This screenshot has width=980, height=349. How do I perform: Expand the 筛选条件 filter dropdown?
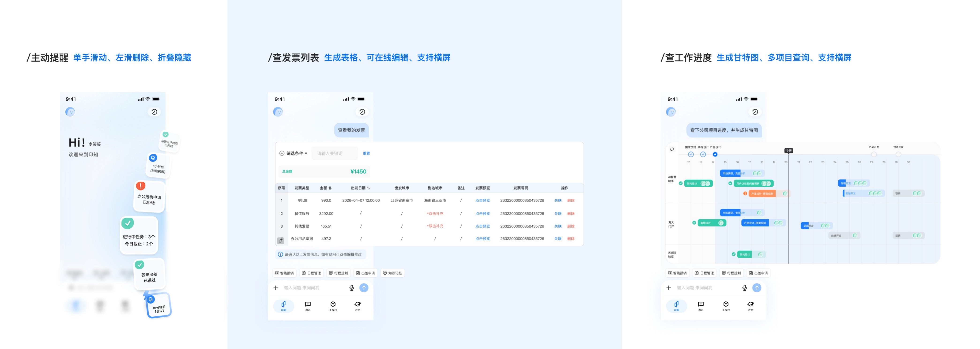point(293,154)
